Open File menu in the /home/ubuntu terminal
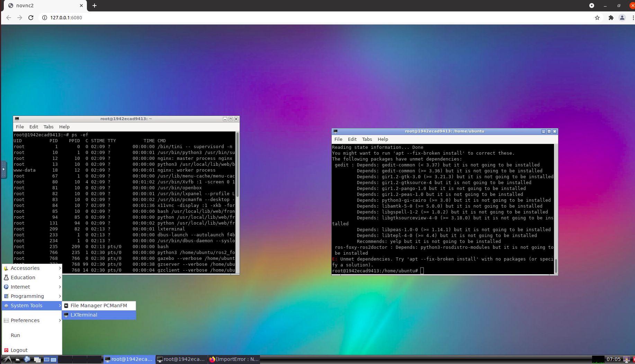The width and height of the screenshot is (635, 364). tap(339, 139)
